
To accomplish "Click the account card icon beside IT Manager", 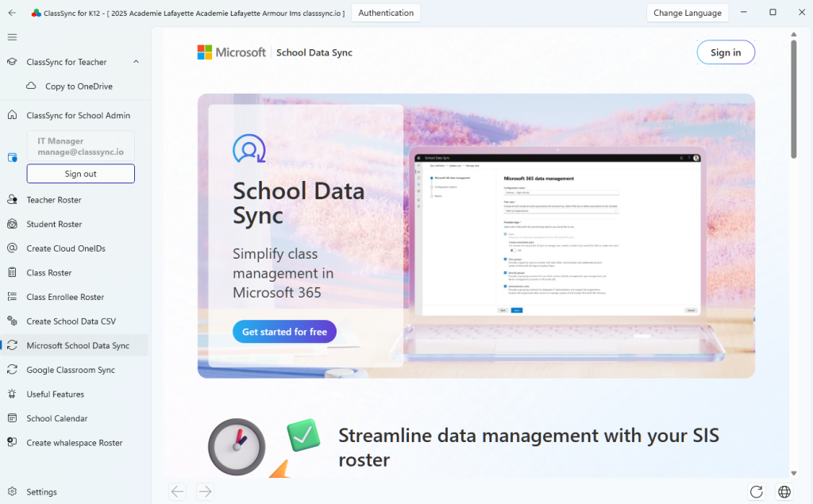I will click(x=13, y=157).
